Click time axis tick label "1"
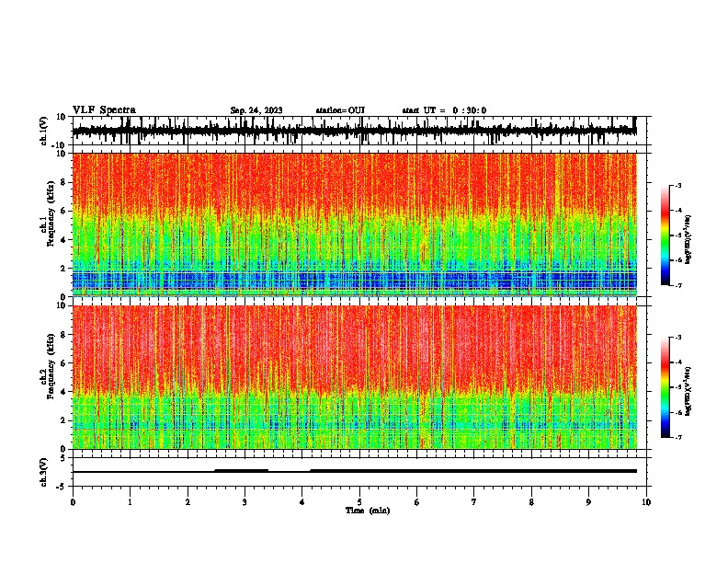 pos(130,502)
